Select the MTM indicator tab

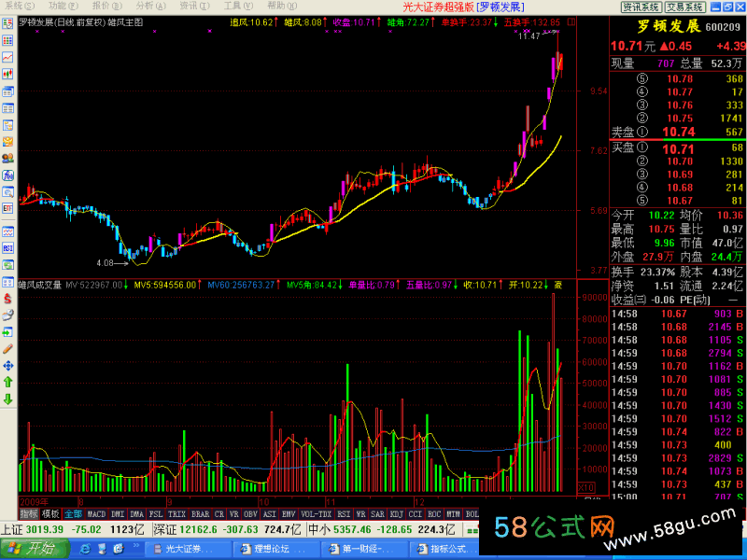(x=454, y=514)
